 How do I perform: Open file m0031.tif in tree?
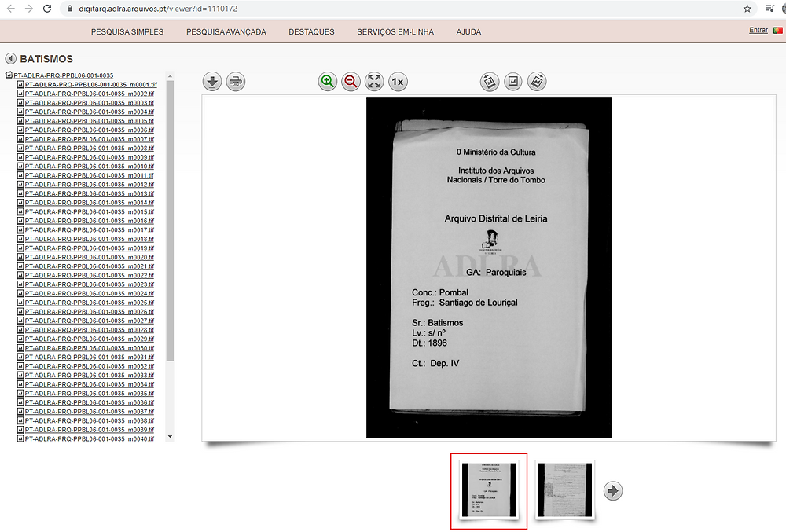[90, 358]
